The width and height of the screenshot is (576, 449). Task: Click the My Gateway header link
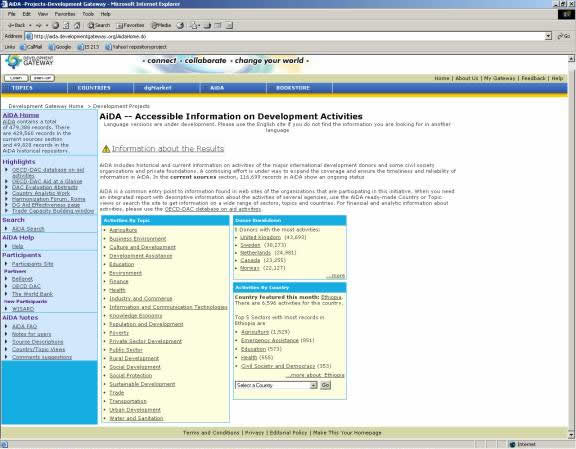tap(500, 78)
